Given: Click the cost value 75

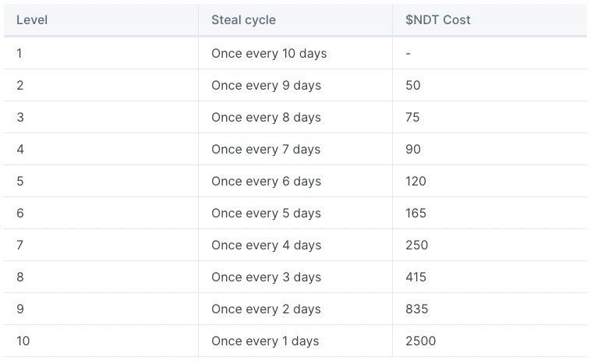Looking at the screenshot, I should pyautogui.click(x=412, y=117).
